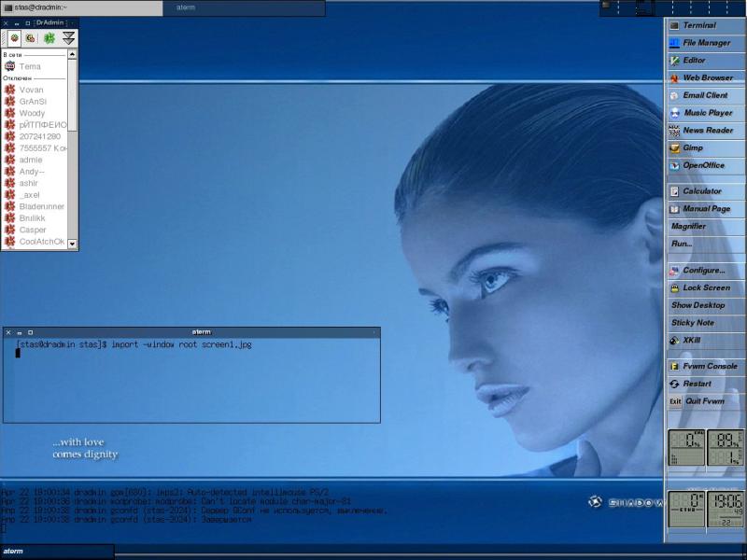Click the double down-arrow menu in DrAdmin toolbar
The height and width of the screenshot is (560, 747).
68,38
